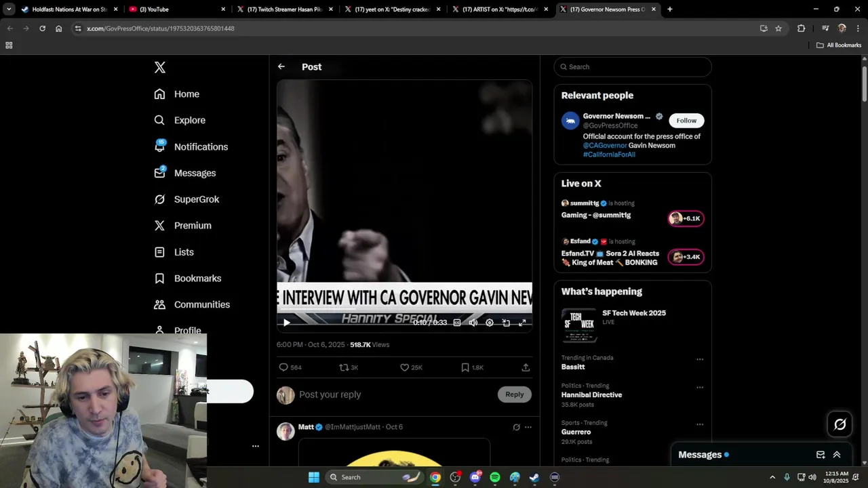Go to browser home page
The height and width of the screenshot is (488, 868).
tap(59, 28)
